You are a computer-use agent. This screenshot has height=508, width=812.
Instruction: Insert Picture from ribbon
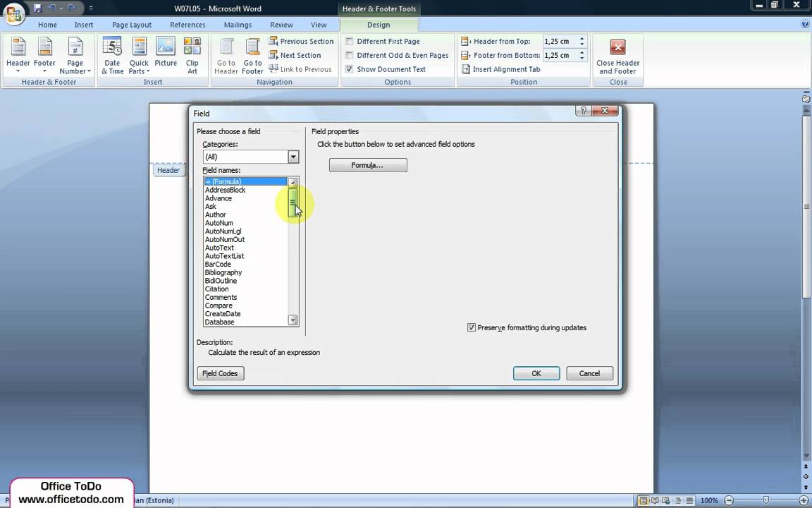[x=166, y=52]
